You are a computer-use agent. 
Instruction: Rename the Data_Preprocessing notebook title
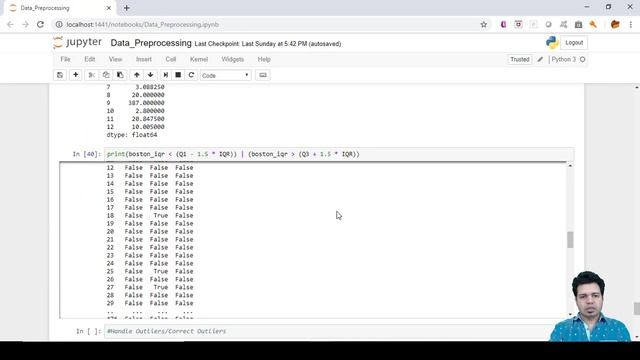pyautogui.click(x=151, y=43)
